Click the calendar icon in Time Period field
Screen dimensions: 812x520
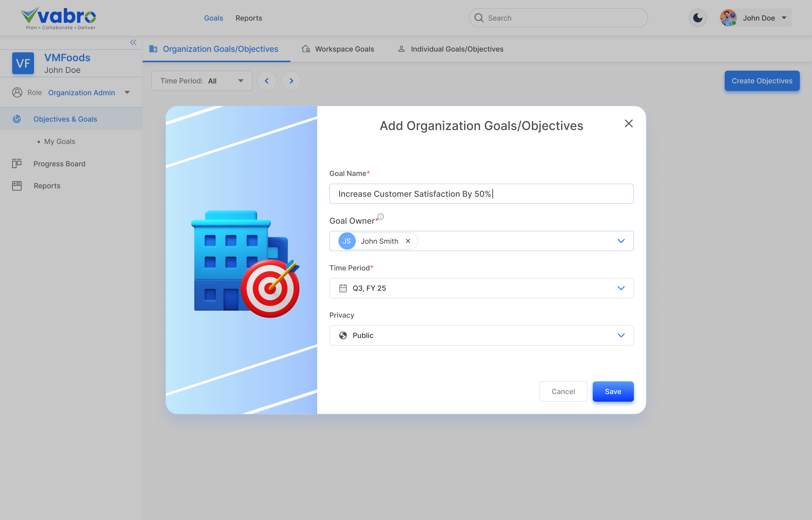tap(343, 288)
